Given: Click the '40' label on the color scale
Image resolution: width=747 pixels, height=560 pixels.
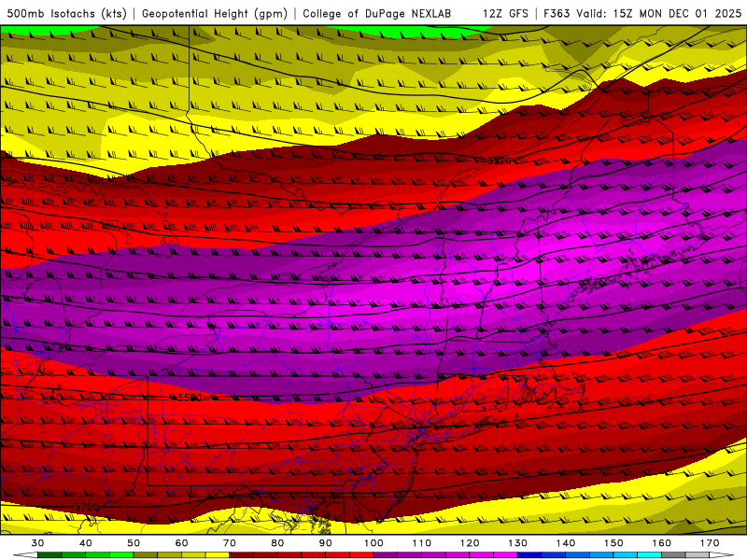Looking at the screenshot, I should 86,543.
